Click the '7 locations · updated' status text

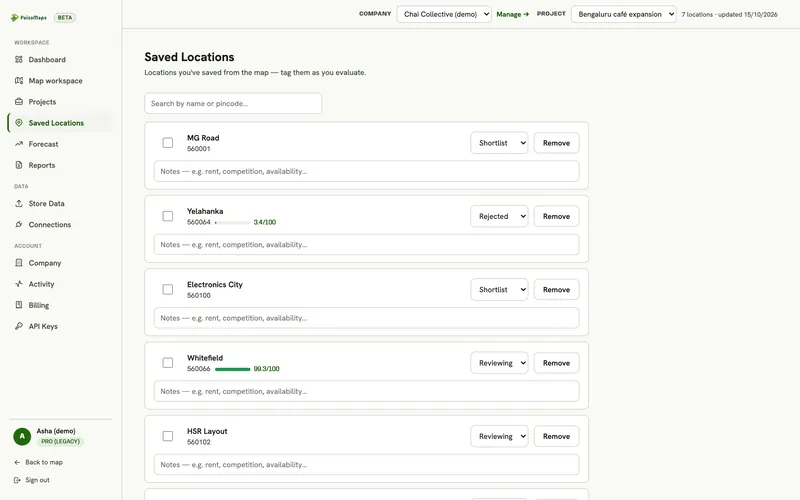729,14
